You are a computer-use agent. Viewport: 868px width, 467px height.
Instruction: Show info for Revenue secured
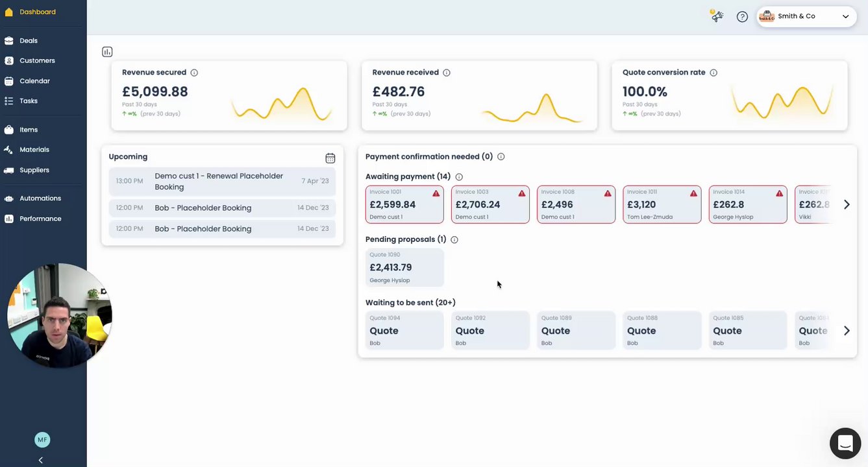pyautogui.click(x=194, y=73)
